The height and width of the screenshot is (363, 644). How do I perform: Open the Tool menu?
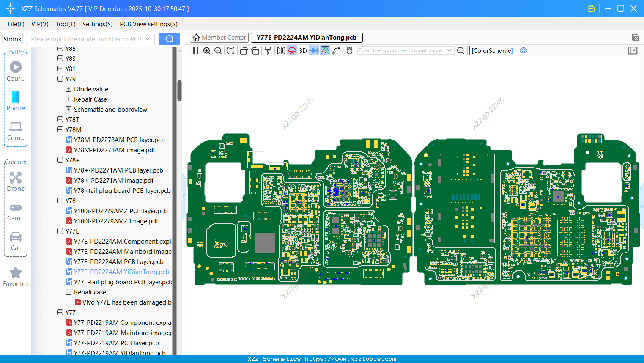click(65, 24)
